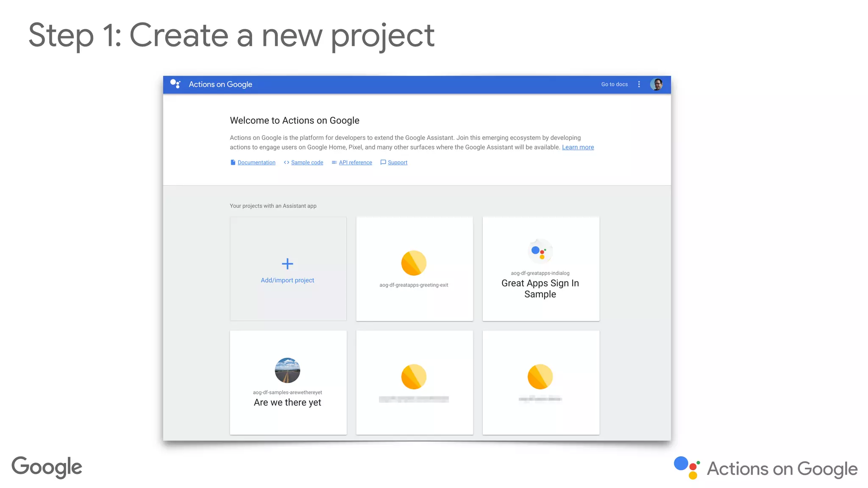The height and width of the screenshot is (488, 868).
Task: Click yellow icon on the bottom-middle project card
Action: click(x=414, y=377)
